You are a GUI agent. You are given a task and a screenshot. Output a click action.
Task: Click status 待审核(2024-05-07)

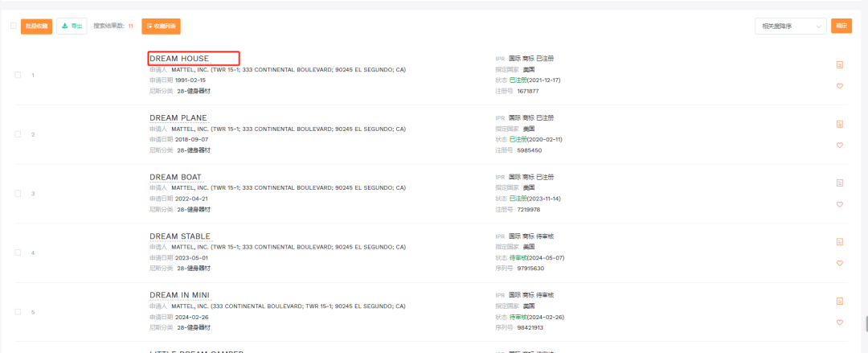537,257
